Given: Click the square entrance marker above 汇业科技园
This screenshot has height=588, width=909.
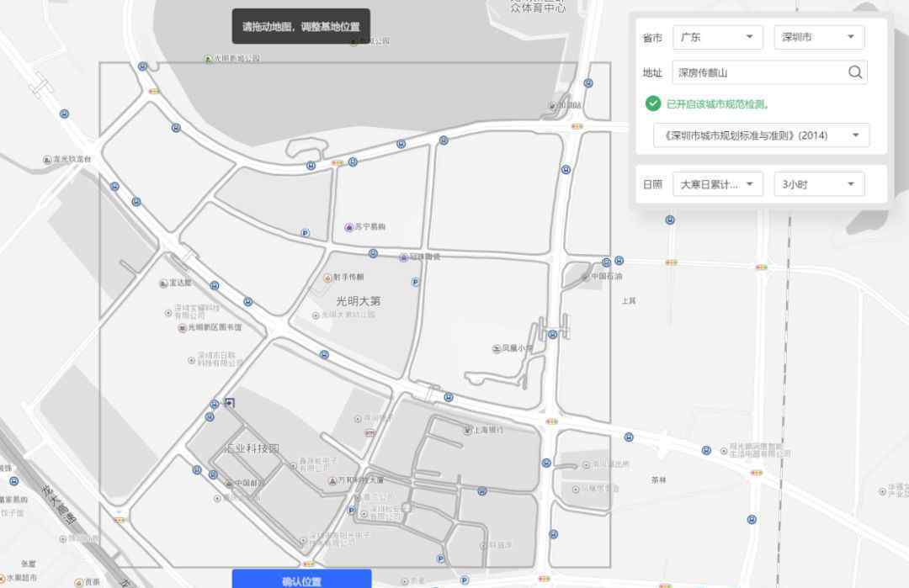Looking at the screenshot, I should [230, 403].
